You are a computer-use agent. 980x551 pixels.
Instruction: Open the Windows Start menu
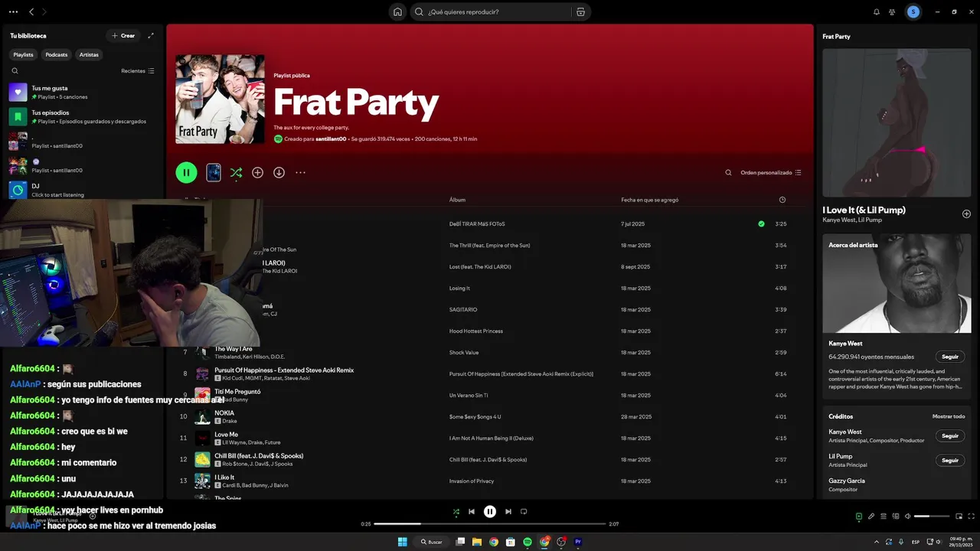point(403,542)
